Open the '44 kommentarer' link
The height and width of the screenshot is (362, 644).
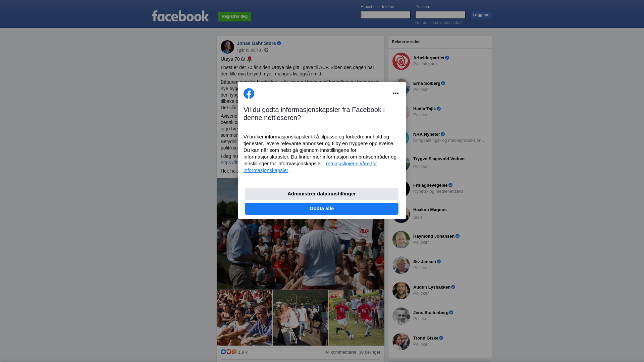coord(340,352)
